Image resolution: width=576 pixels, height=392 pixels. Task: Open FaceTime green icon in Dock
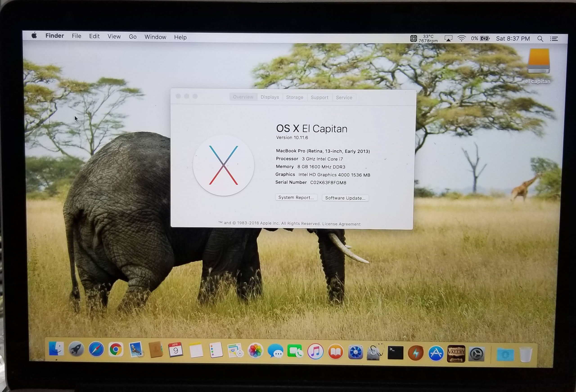(x=295, y=351)
